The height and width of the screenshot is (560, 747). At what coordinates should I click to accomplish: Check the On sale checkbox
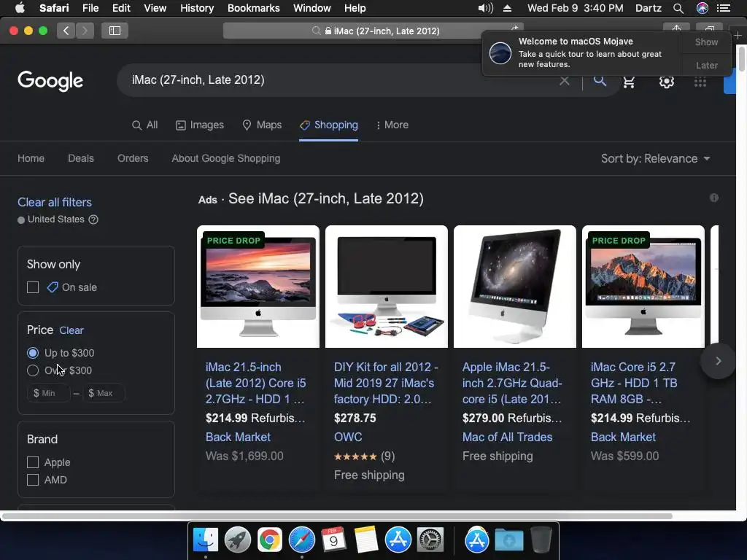[x=33, y=287]
